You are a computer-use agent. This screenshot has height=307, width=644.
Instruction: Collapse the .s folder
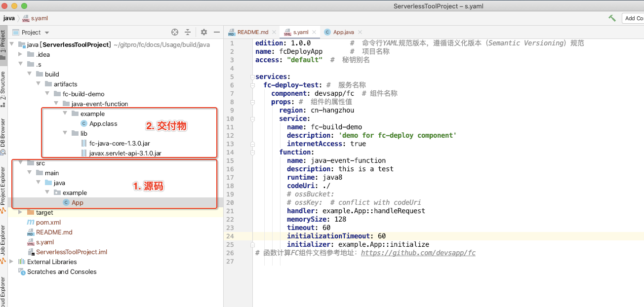pos(21,64)
